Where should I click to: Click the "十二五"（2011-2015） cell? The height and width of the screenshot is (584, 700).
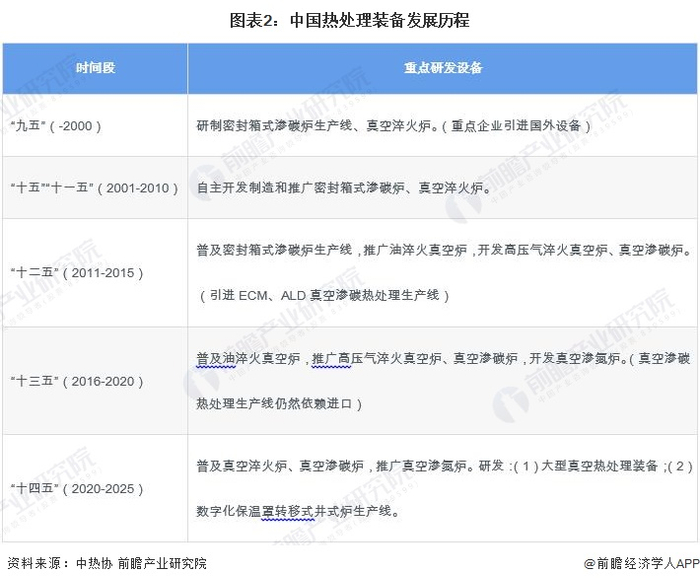[95, 272]
